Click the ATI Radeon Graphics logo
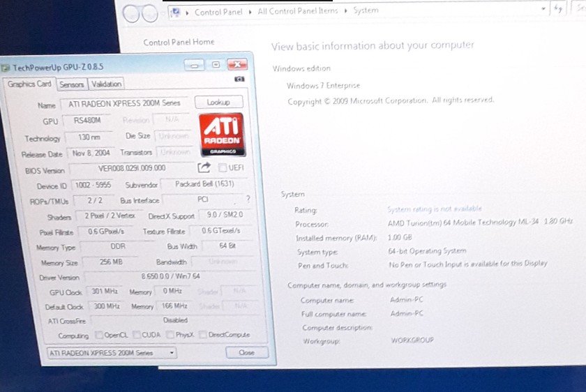Image resolution: width=586 pixels, height=392 pixels. click(222, 135)
